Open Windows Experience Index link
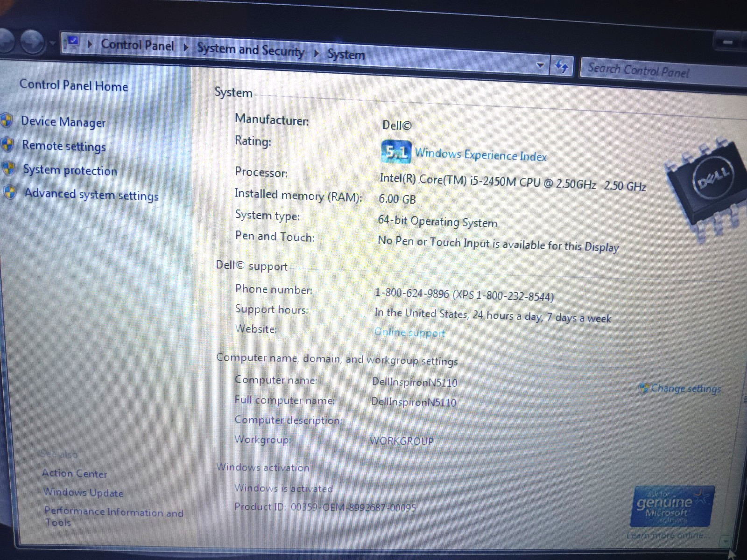 click(480, 154)
